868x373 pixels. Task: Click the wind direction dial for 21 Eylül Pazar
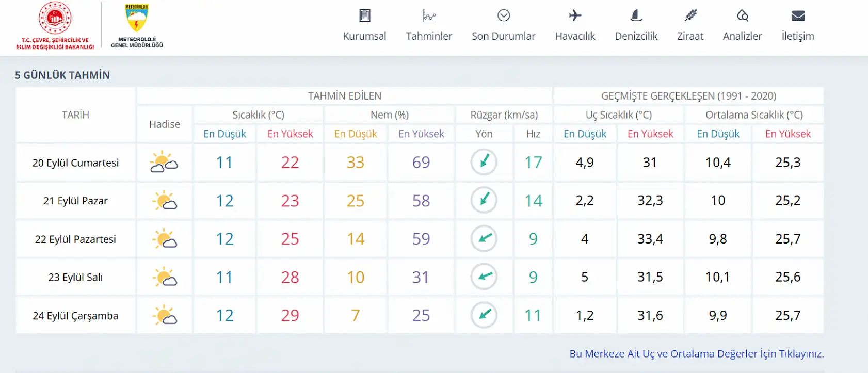coord(484,200)
